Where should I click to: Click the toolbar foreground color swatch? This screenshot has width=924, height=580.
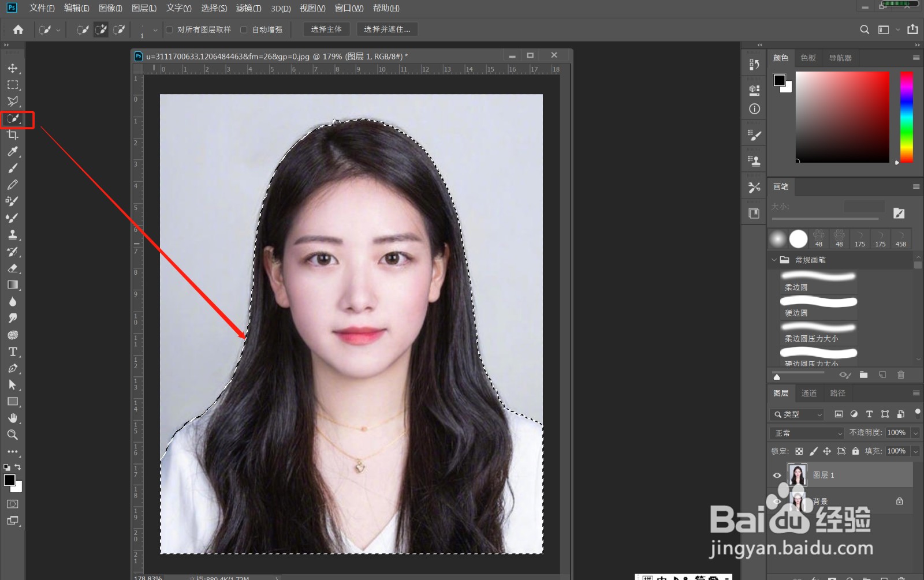click(x=9, y=480)
